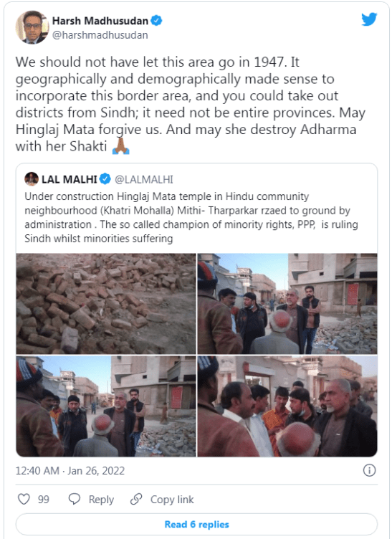The width and height of the screenshot is (392, 539).
Task: Open the bottom-left street photo
Action: click(x=106, y=406)
